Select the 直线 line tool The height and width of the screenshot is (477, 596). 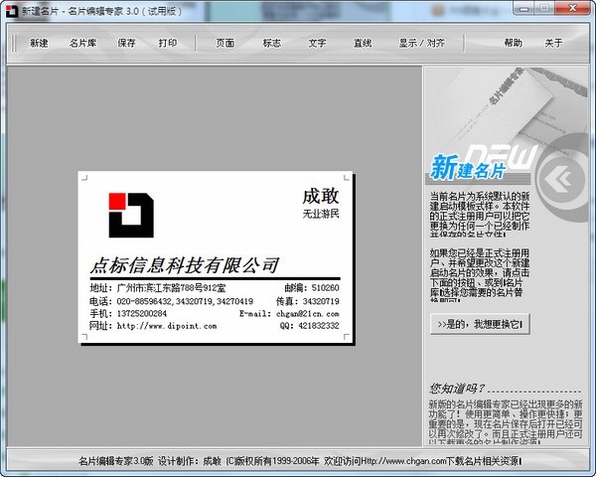pos(363,43)
